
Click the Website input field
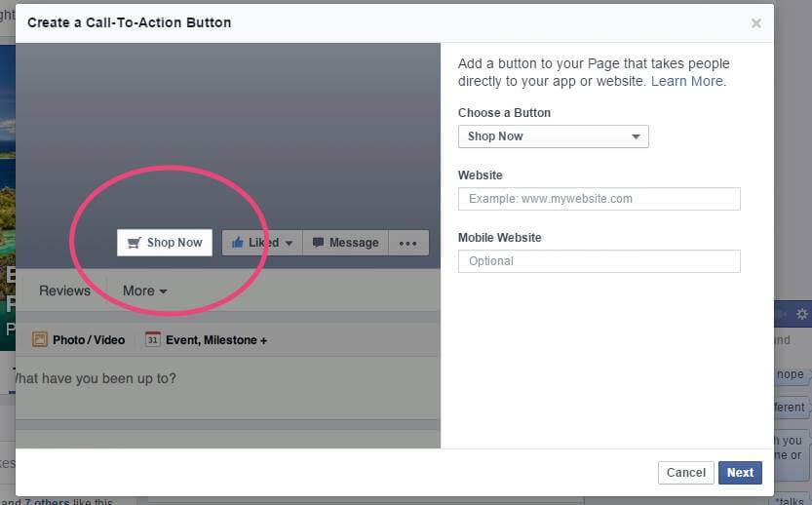tap(599, 199)
